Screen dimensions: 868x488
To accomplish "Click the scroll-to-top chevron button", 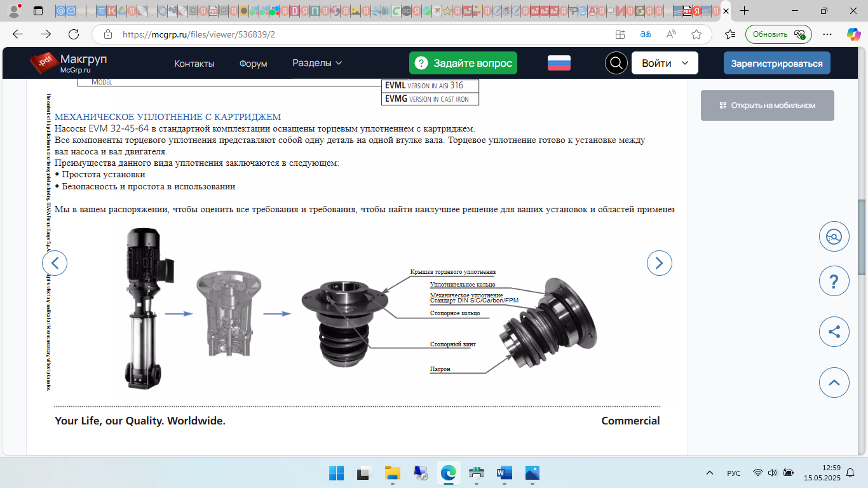I will pyautogui.click(x=834, y=383).
